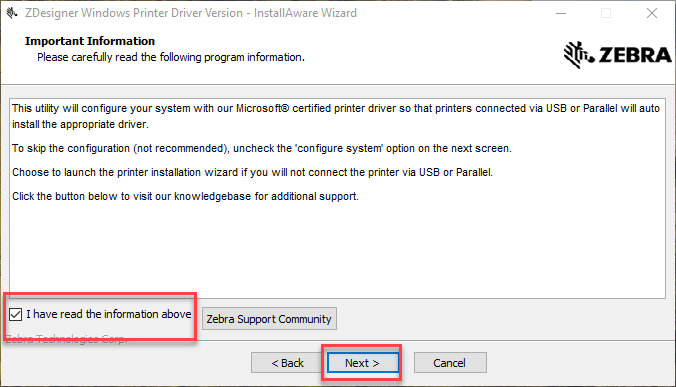Click the faded "Zebra Technologies Corp." footer text

67,339
